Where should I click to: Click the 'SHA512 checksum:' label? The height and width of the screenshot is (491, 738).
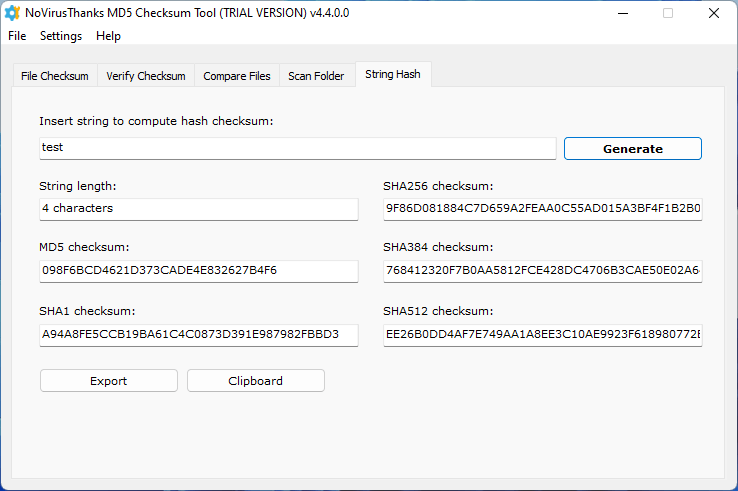tap(438, 311)
